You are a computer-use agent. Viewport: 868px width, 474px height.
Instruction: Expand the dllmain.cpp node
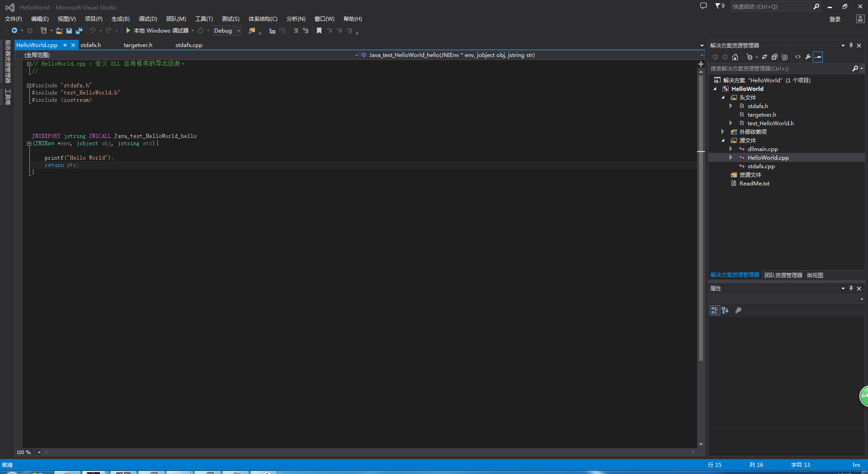(x=731, y=149)
